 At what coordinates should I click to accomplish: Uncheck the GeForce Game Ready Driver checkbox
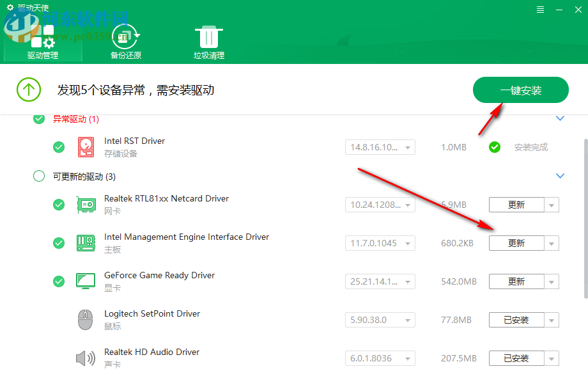[x=59, y=281]
